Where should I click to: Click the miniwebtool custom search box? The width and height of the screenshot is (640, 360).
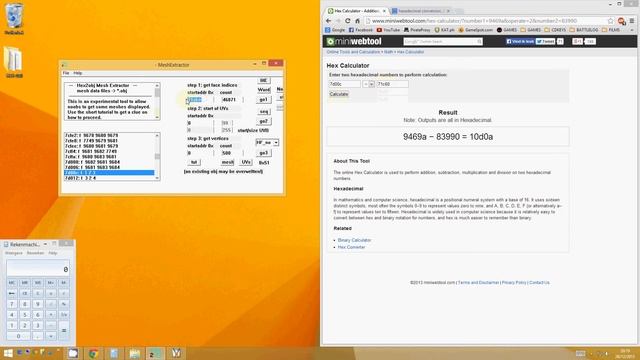tap(440, 42)
